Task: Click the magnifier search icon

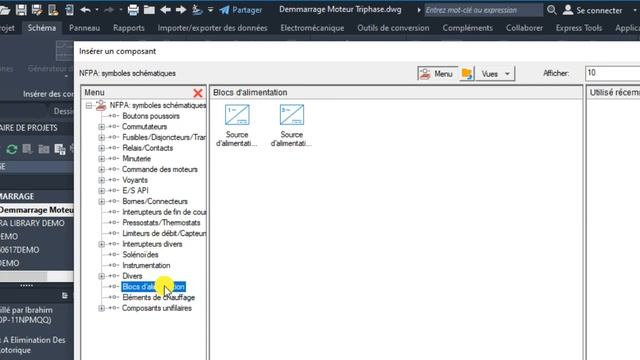Action: pyautogui.click(x=551, y=10)
